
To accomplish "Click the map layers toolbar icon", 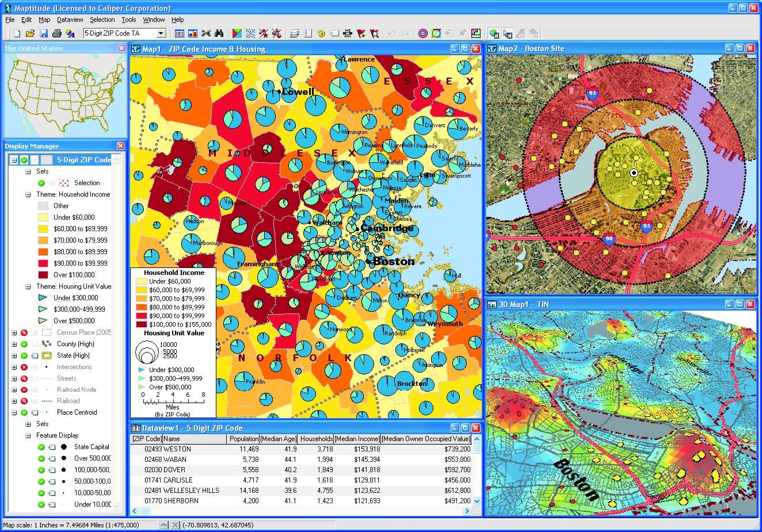I will (x=295, y=33).
